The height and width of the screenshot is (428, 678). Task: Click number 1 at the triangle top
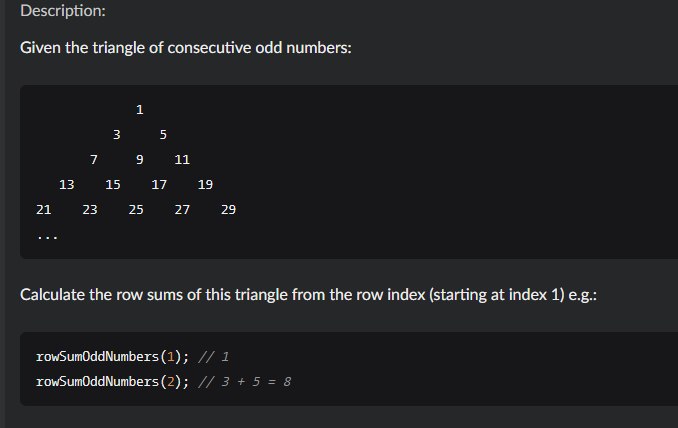tap(140, 108)
